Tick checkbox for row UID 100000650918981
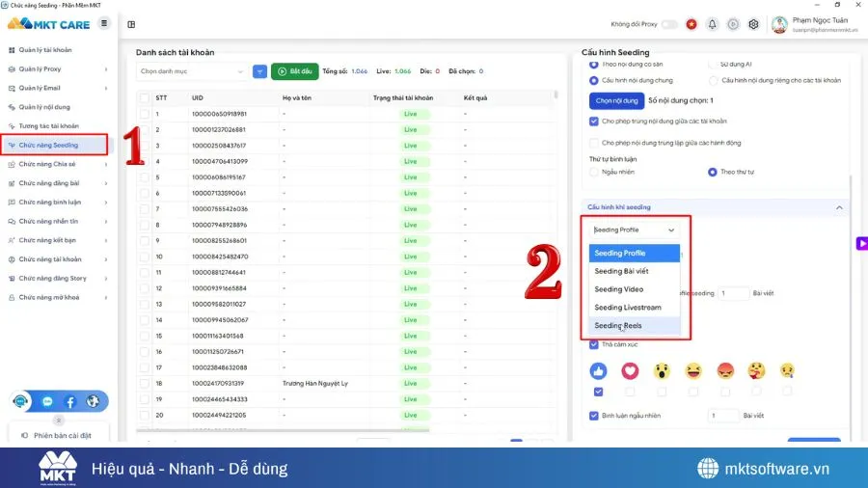The image size is (868, 488). [x=145, y=114]
